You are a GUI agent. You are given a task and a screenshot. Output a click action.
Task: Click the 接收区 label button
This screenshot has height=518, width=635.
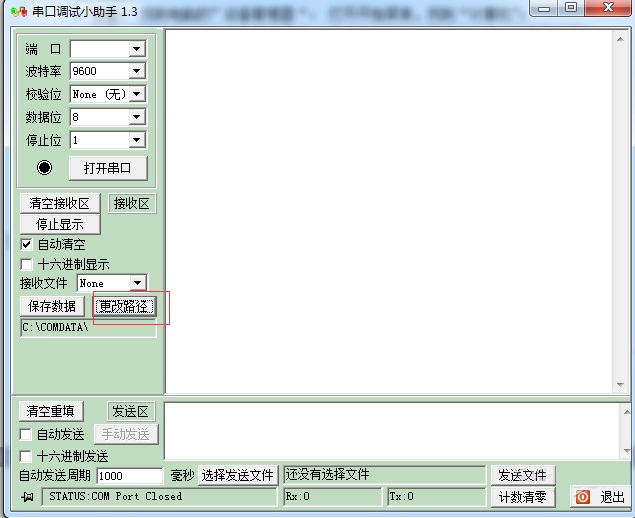tap(132, 203)
